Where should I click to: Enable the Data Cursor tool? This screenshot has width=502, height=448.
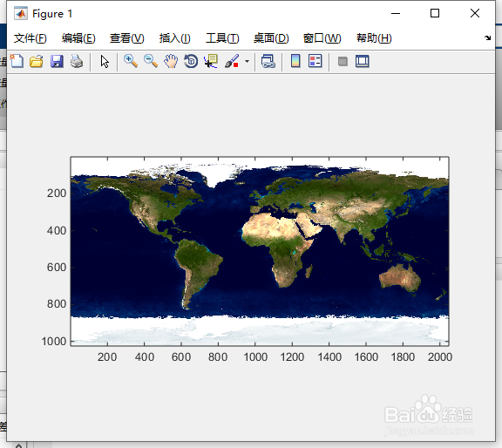[211, 61]
